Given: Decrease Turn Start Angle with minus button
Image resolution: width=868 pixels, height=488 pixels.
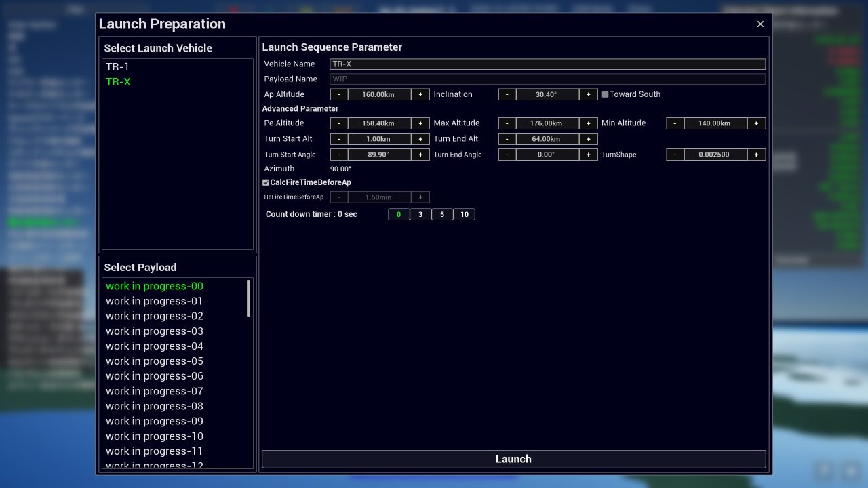Looking at the screenshot, I should click(x=339, y=155).
